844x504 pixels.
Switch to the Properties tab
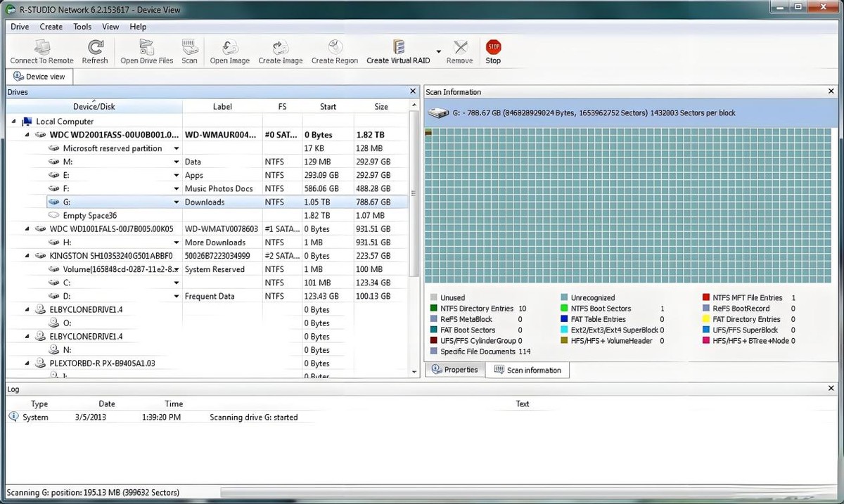pyautogui.click(x=454, y=370)
